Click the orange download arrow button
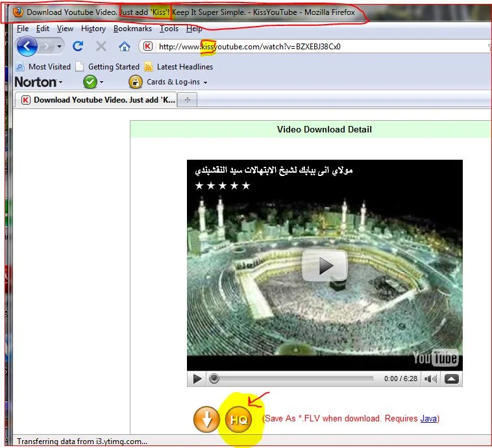 206,419
